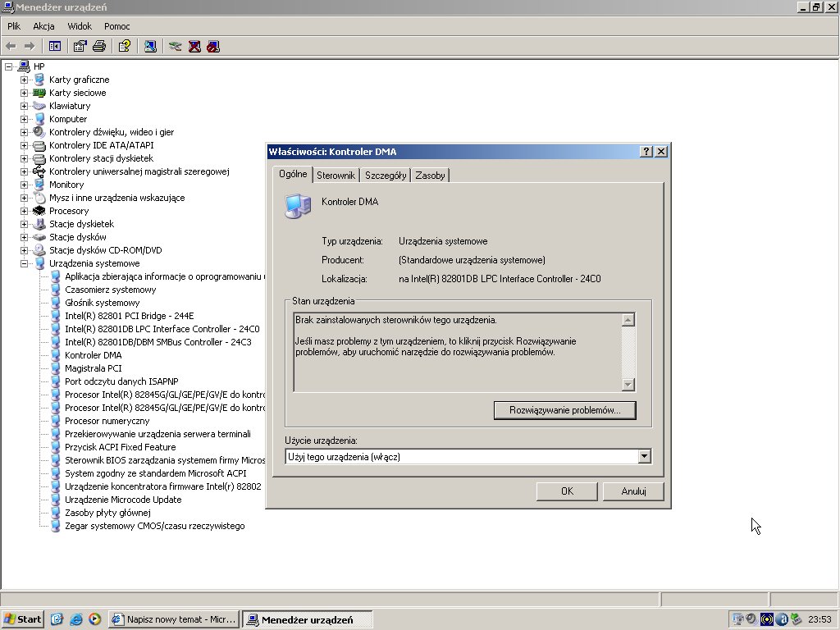Click the Windows Media Player quick launch icon
This screenshot has width=840, height=630.
tap(95, 619)
